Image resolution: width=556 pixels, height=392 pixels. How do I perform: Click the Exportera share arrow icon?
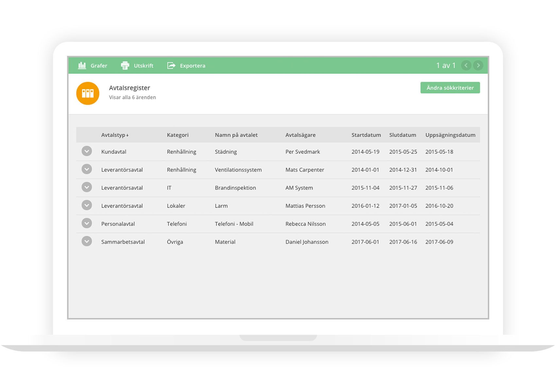point(171,65)
